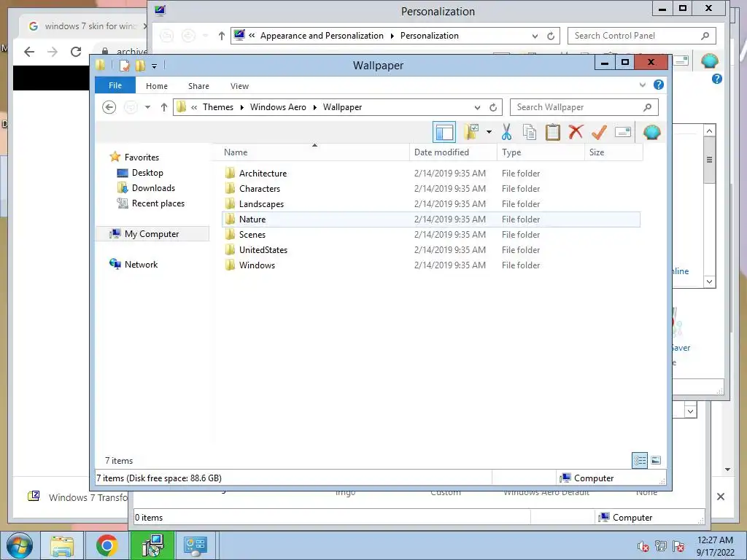Sort by the Name column header
This screenshot has height=560, width=747.
314,152
